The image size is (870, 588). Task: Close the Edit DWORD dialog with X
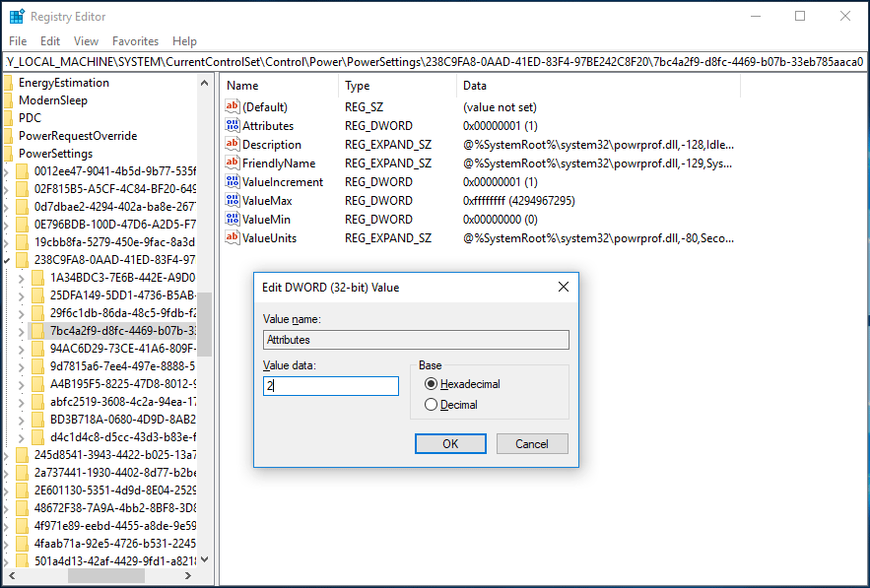point(564,287)
